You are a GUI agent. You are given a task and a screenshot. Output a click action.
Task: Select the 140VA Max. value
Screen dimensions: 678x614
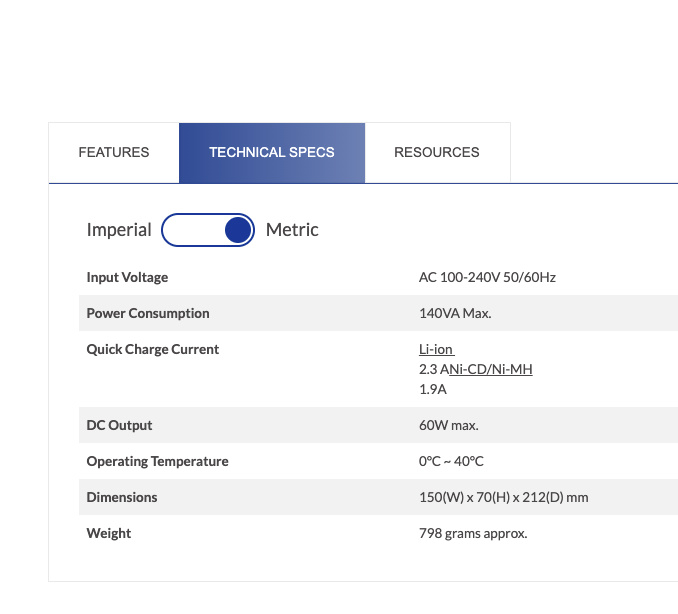click(455, 313)
